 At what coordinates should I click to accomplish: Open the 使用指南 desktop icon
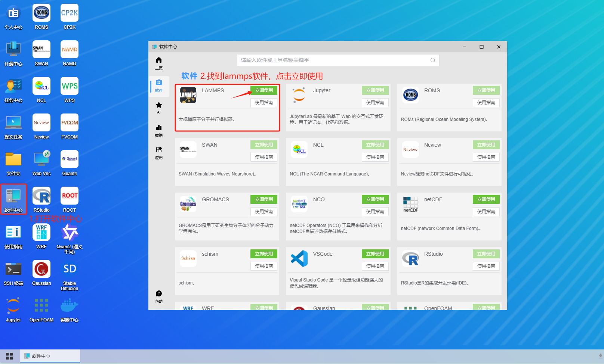13,237
